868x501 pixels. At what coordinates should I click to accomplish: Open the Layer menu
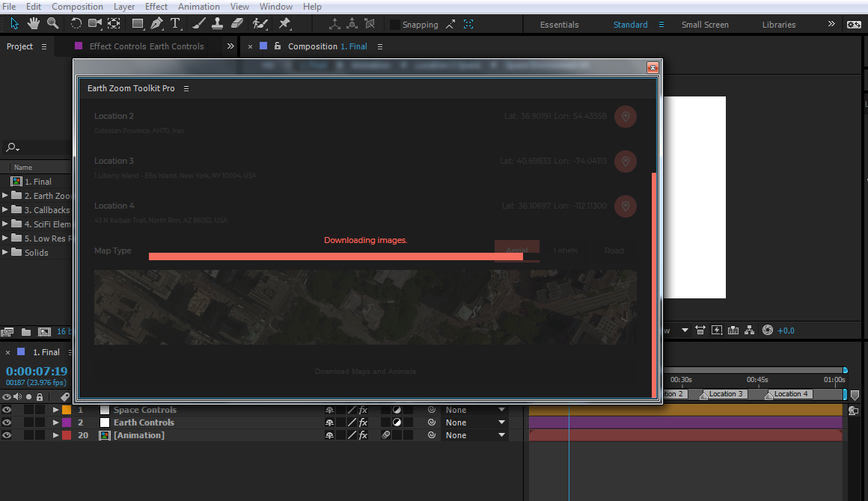[124, 7]
